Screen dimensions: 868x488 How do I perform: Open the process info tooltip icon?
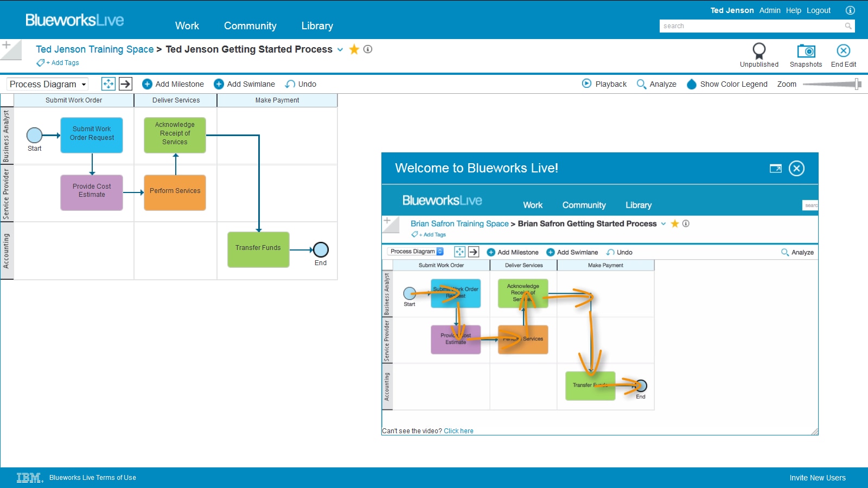(368, 49)
